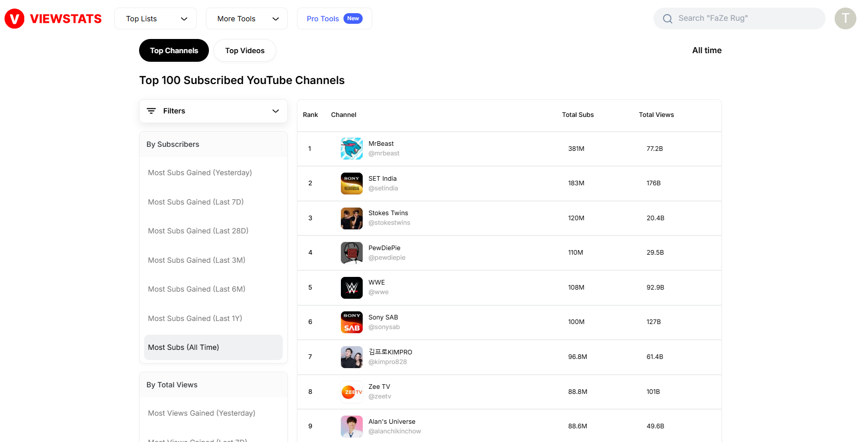Open MrBeast channel avatar
This screenshot has height=442, width=868.
point(352,148)
